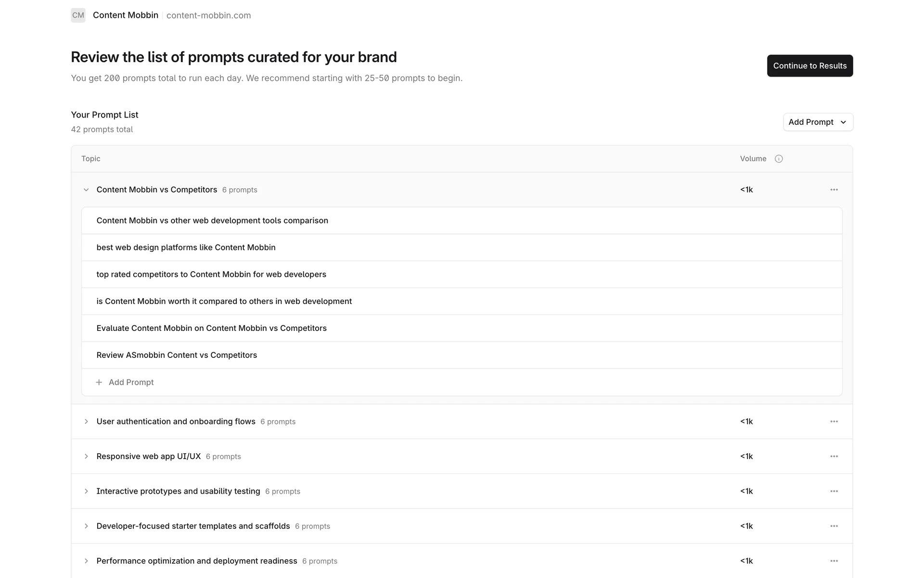924x578 pixels.
Task: Open the Add Prompt dropdown
Action: click(x=818, y=122)
